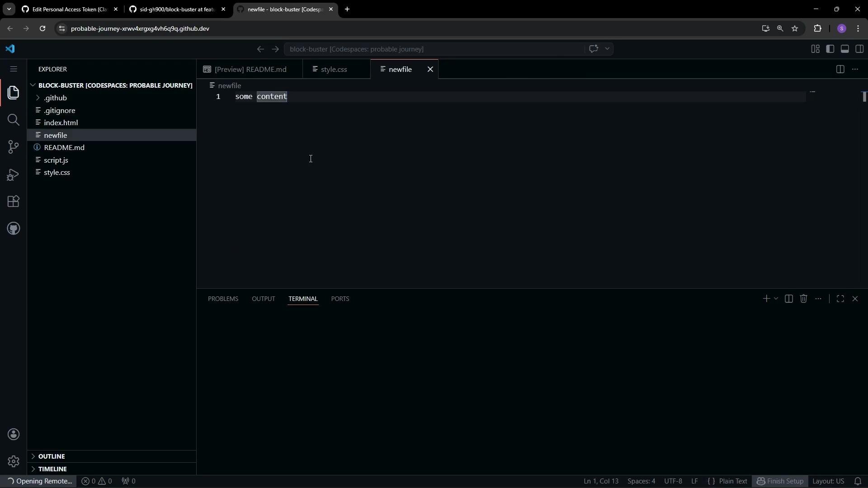Switch to sid-gh900/block-buster browser tab
Viewport: 868px width, 488px height.
(177, 9)
